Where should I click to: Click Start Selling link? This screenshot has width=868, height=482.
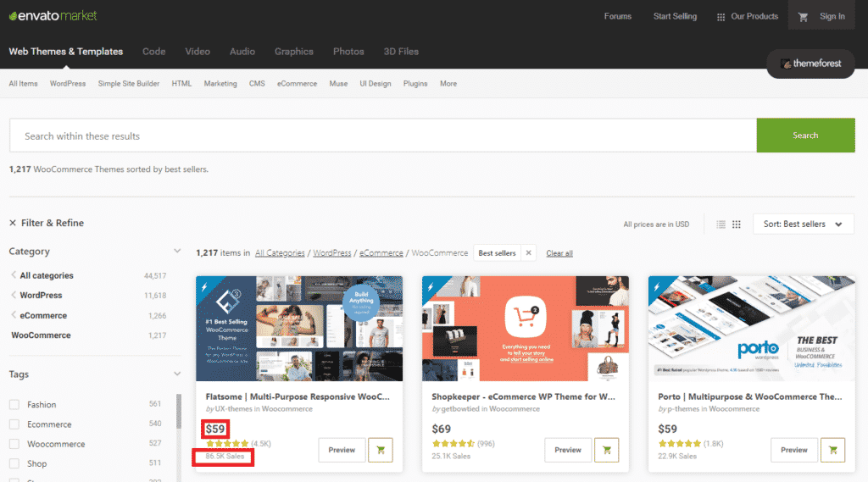(675, 17)
